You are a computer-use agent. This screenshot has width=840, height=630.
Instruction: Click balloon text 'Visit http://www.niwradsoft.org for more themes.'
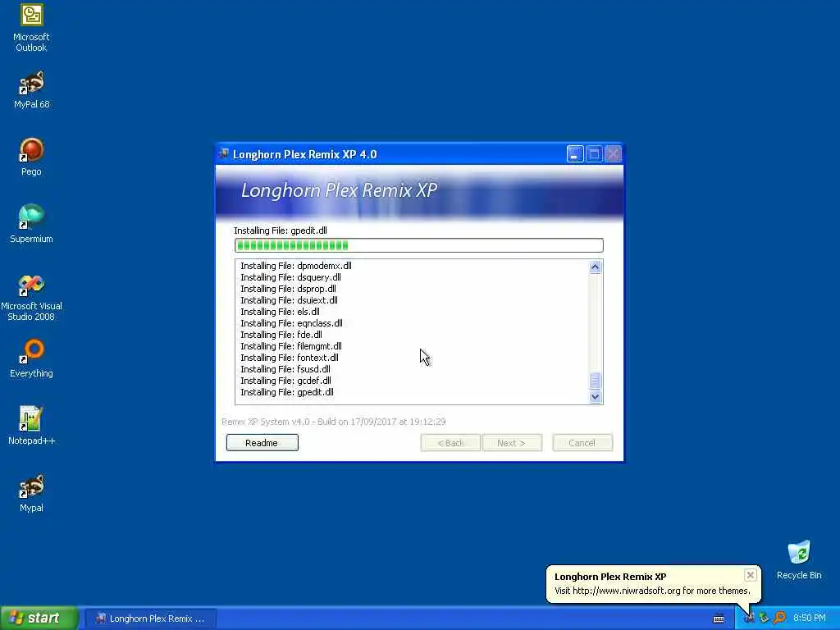coord(652,591)
